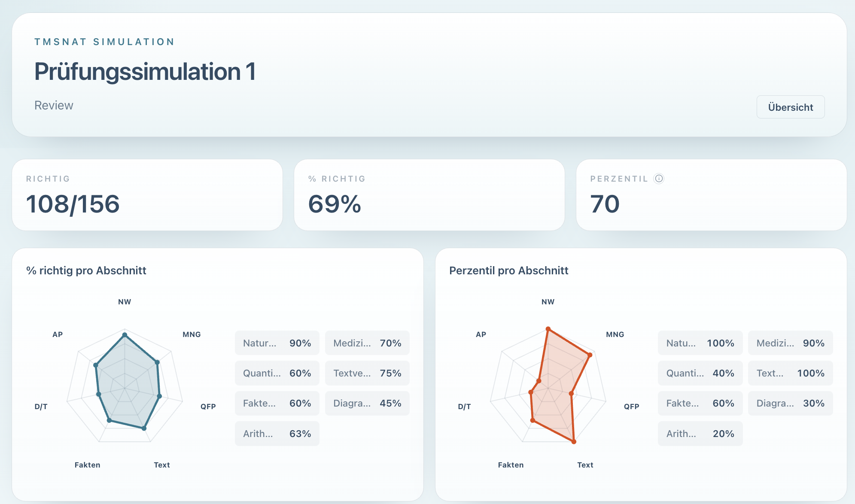
Task: Click the Arith... 63% chip
Action: (x=277, y=434)
